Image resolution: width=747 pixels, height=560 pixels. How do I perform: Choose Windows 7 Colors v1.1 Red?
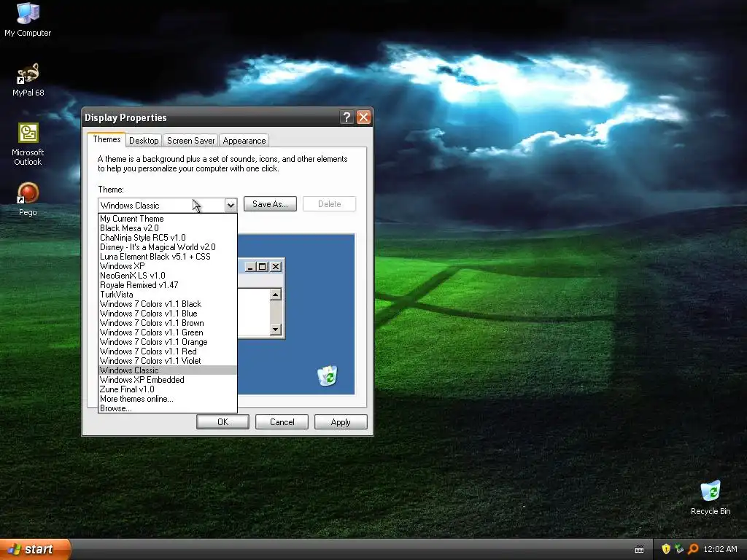click(x=167, y=351)
